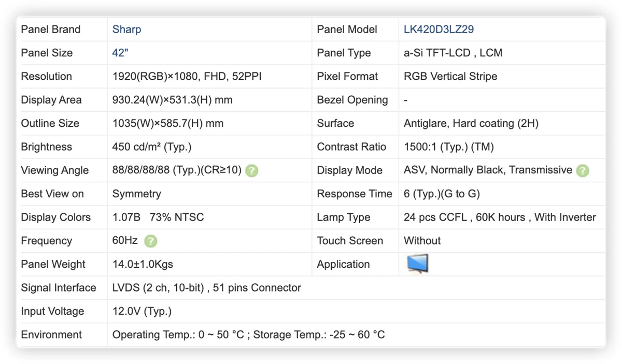Open the LK420D3LZ29 panel model link

[x=439, y=30]
